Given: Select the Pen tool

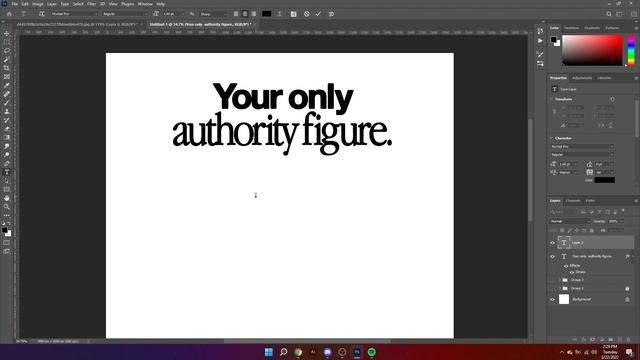Looking at the screenshot, I should pyautogui.click(x=7, y=163).
